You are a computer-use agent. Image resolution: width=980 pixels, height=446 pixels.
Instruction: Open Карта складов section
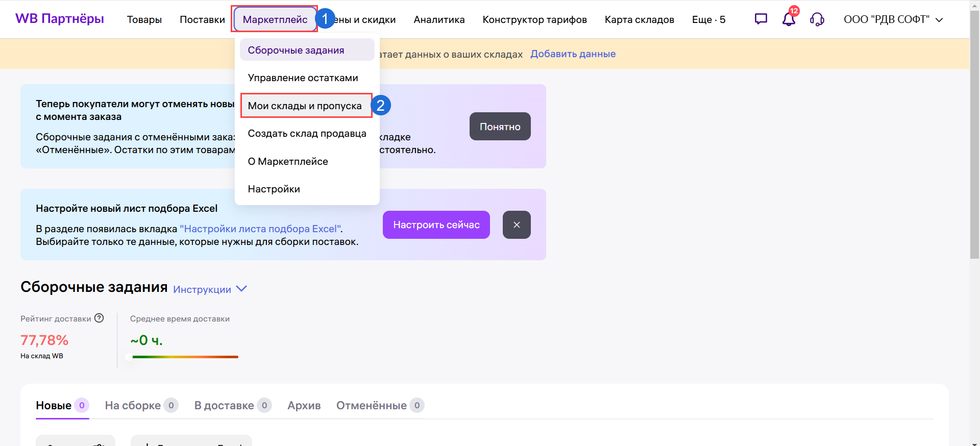639,19
